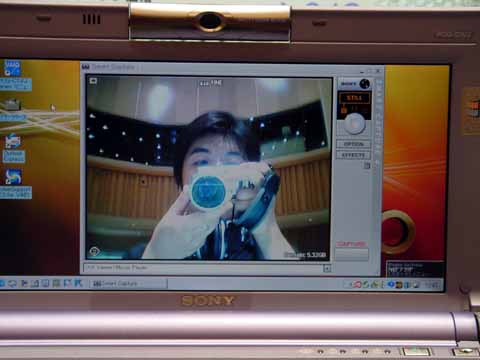Expand the dropdown below the preview

tap(327, 269)
